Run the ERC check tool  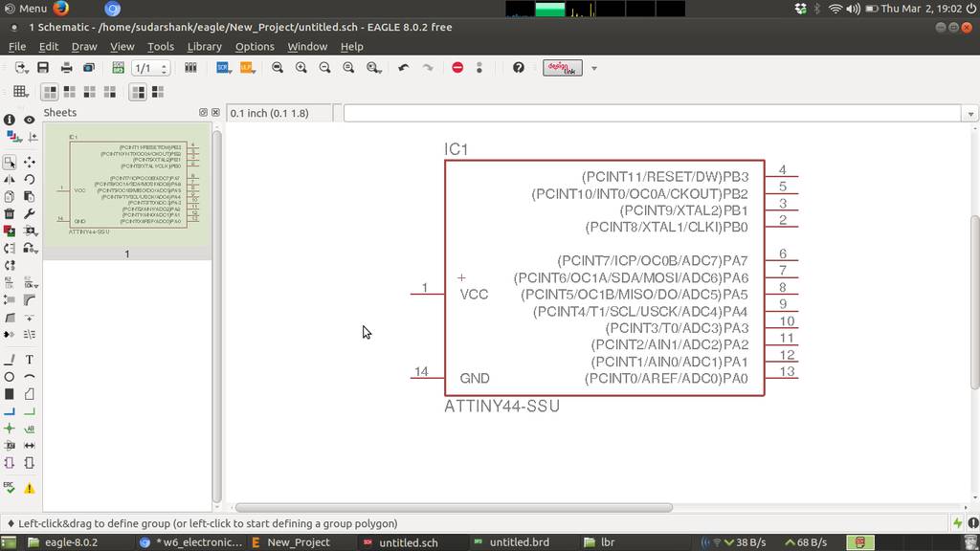click(x=10, y=488)
